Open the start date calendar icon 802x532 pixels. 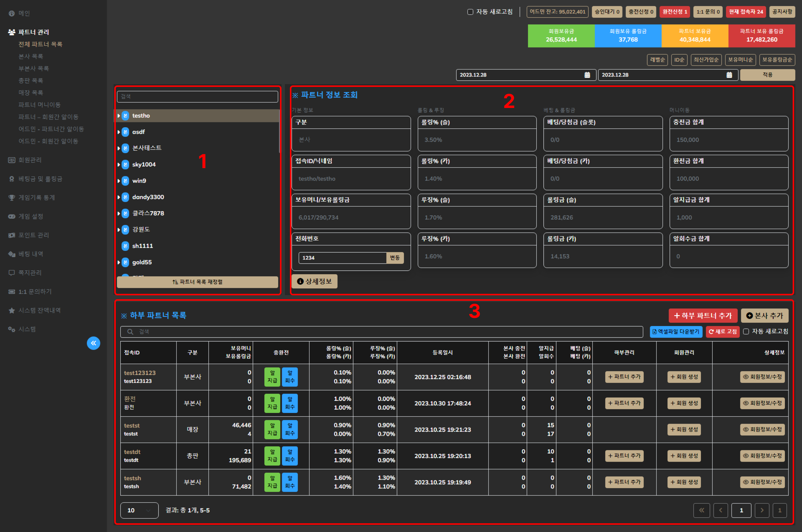click(x=587, y=75)
